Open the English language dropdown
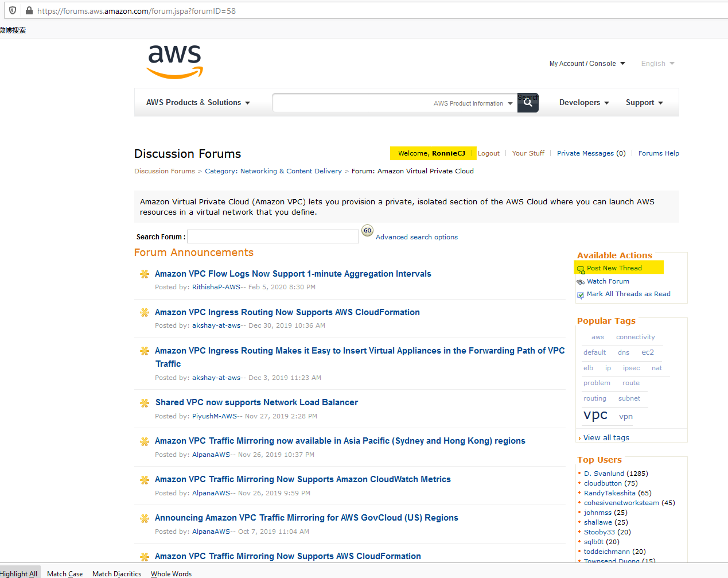 tap(657, 64)
